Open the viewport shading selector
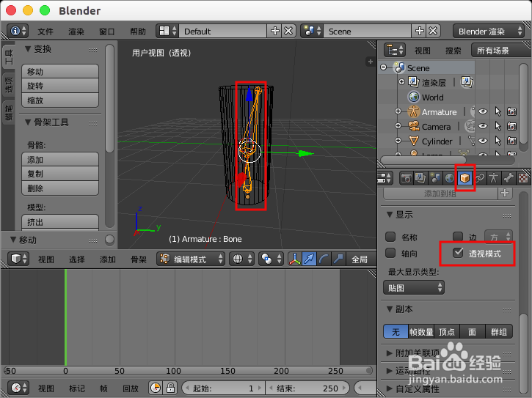Image resolution: width=532 pixels, height=398 pixels. 241,259
